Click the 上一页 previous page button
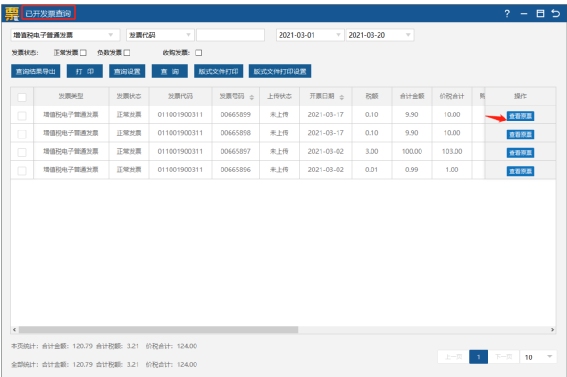 pos(453,357)
